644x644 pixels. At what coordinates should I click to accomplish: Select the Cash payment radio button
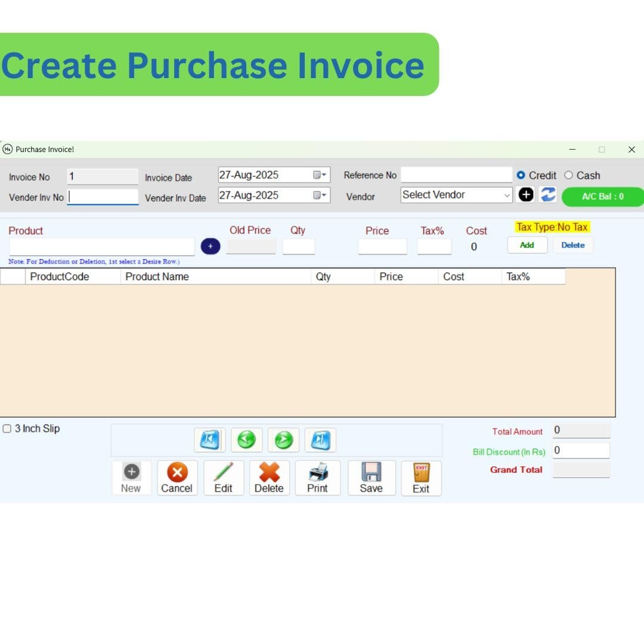[568, 175]
